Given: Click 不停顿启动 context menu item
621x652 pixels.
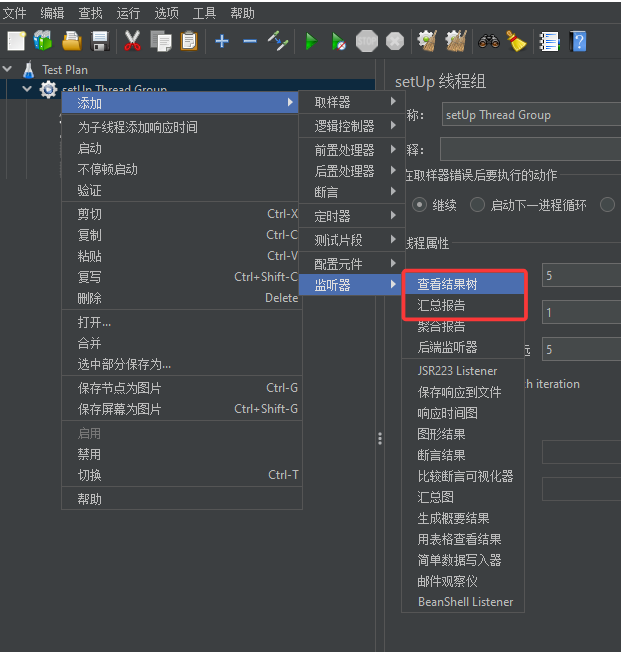Looking at the screenshot, I should click(180, 169).
